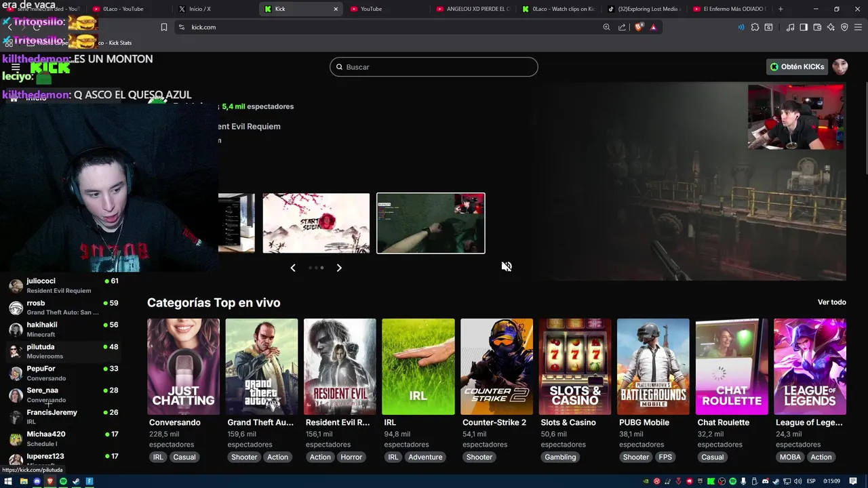Open Michaa420 channel in sidebar

point(64,439)
